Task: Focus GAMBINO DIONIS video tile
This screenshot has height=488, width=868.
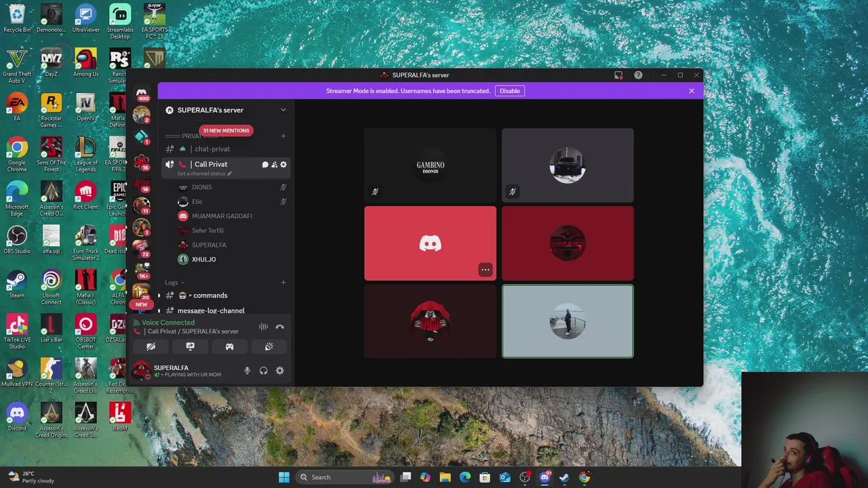Action: point(430,165)
